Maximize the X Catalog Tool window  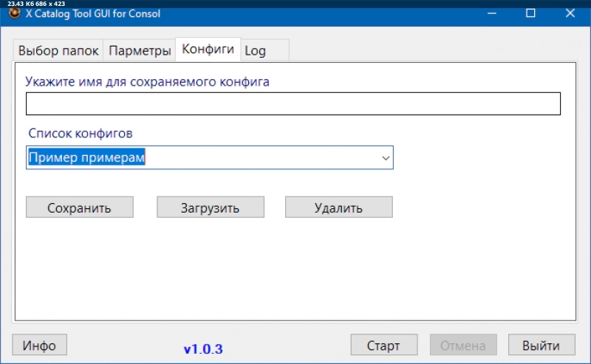point(530,13)
